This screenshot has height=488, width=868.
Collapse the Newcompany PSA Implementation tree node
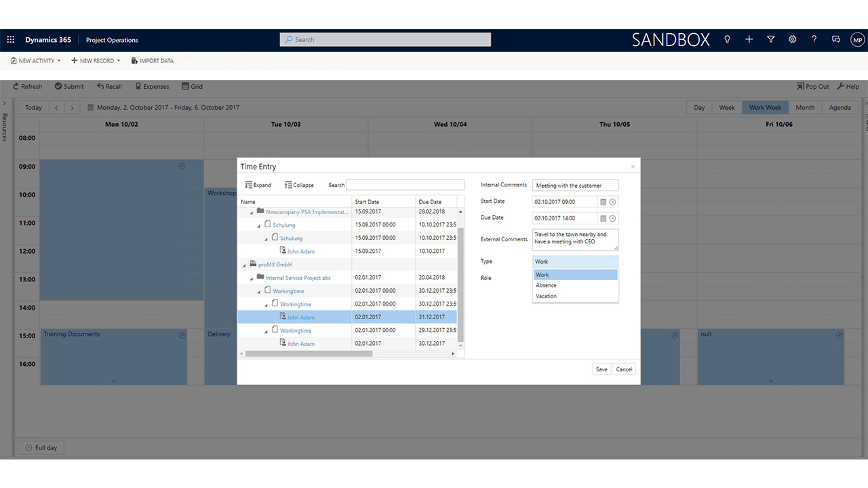click(252, 212)
